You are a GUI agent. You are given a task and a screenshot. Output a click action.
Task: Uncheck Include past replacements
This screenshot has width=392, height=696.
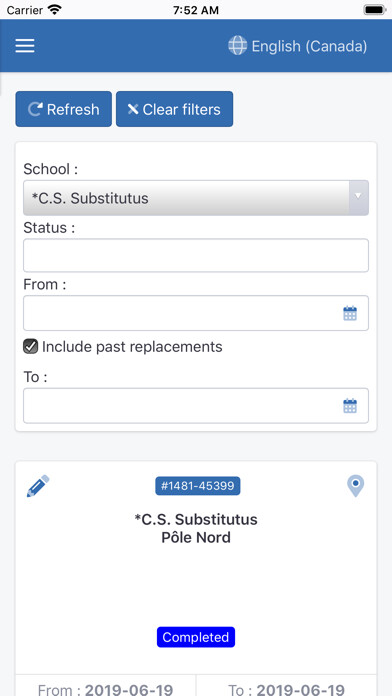31,347
